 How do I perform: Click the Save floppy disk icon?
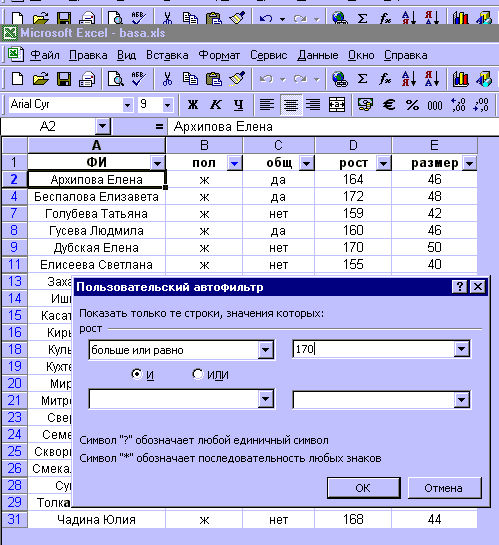pos(64,79)
